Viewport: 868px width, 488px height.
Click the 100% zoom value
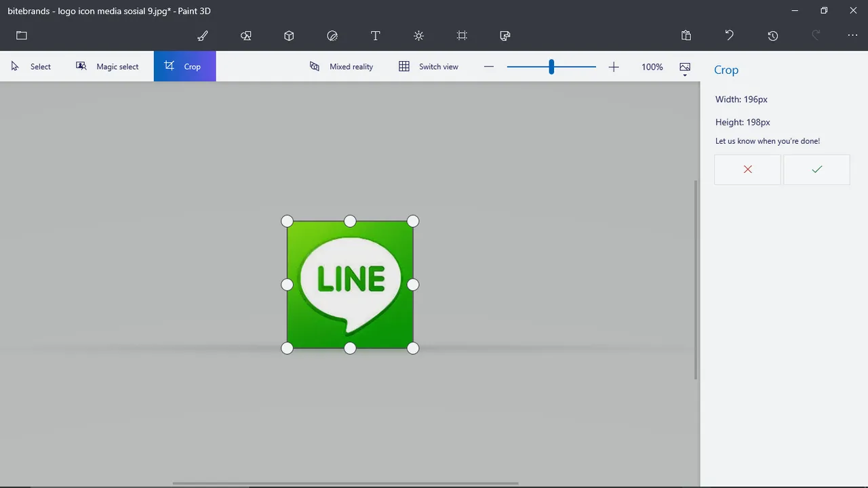click(x=652, y=66)
